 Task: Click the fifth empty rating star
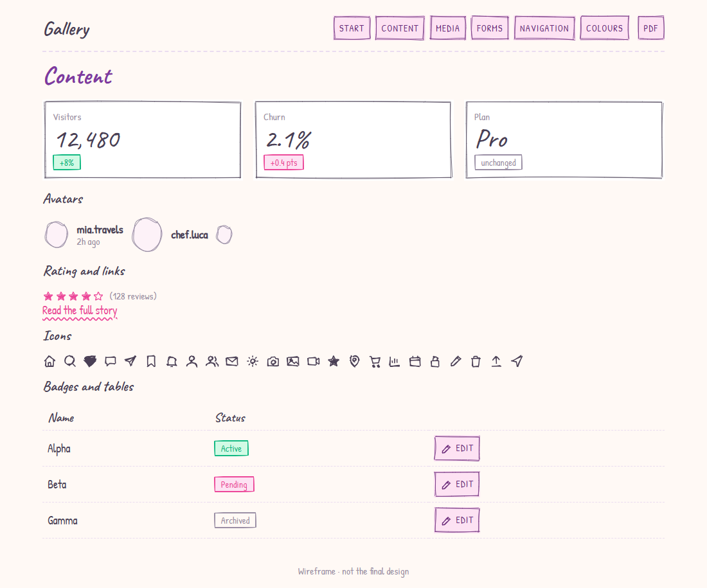click(98, 296)
